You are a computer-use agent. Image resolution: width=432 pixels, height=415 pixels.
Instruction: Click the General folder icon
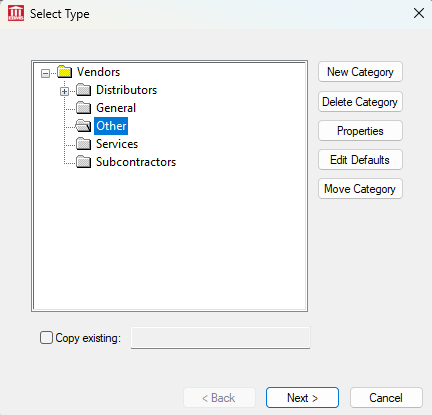(x=84, y=108)
